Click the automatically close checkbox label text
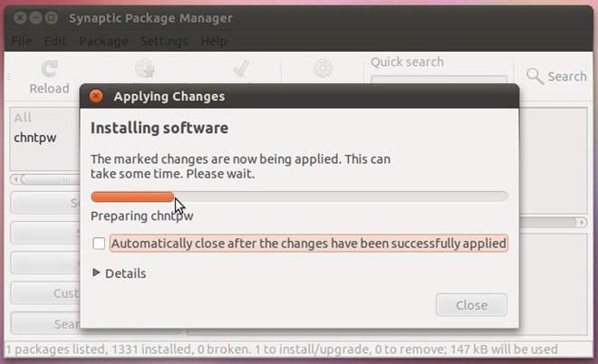Viewport: 598px width, 364px height. pos(309,244)
